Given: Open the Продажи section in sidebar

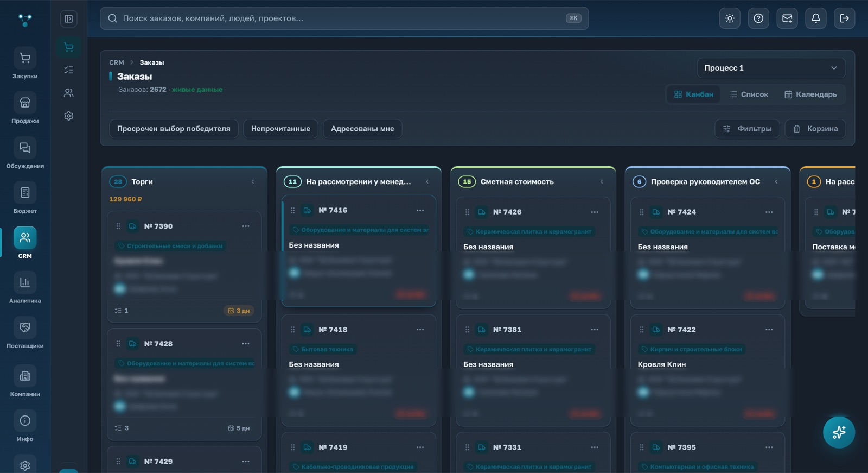Looking at the screenshot, I should tap(25, 109).
